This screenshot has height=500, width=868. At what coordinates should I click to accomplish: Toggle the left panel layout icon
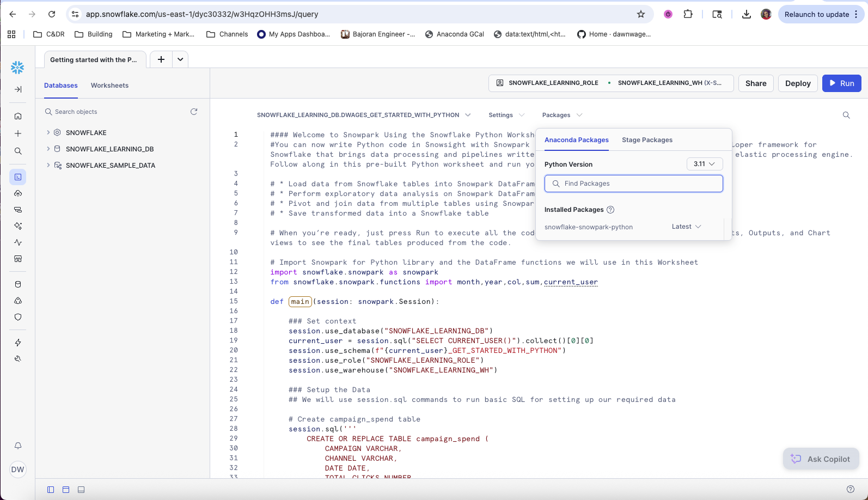(51, 490)
